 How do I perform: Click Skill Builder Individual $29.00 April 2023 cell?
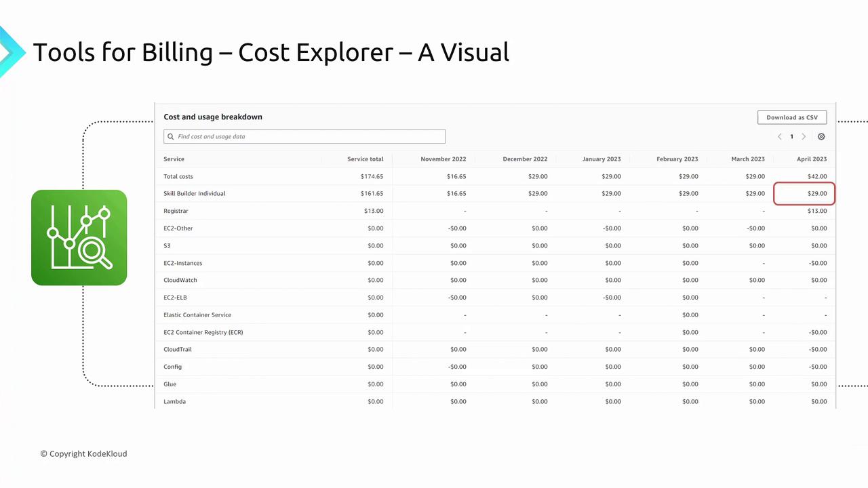click(x=817, y=193)
